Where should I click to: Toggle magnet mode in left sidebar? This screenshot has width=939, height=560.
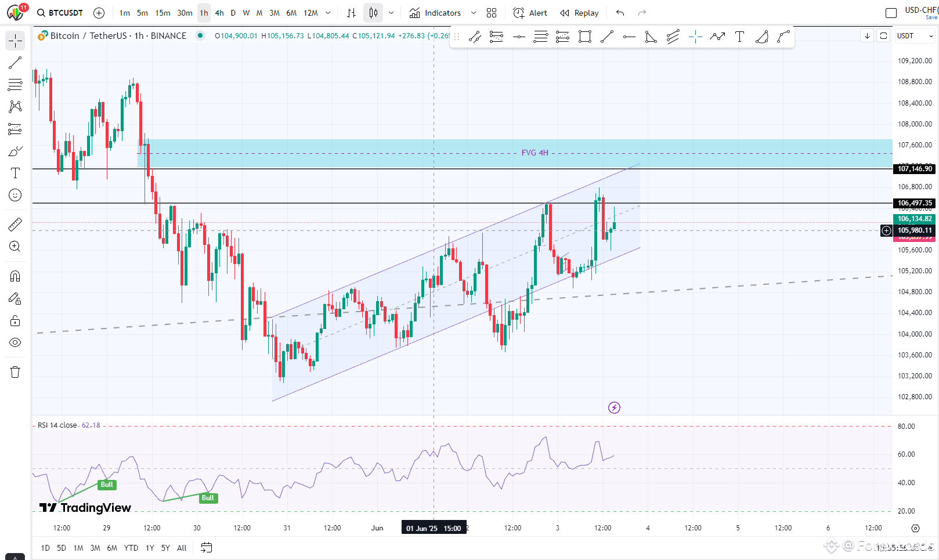tap(15, 276)
